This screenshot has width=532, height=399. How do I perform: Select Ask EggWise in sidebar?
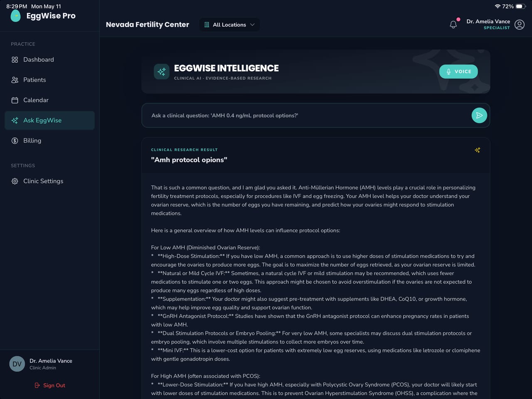49,121
